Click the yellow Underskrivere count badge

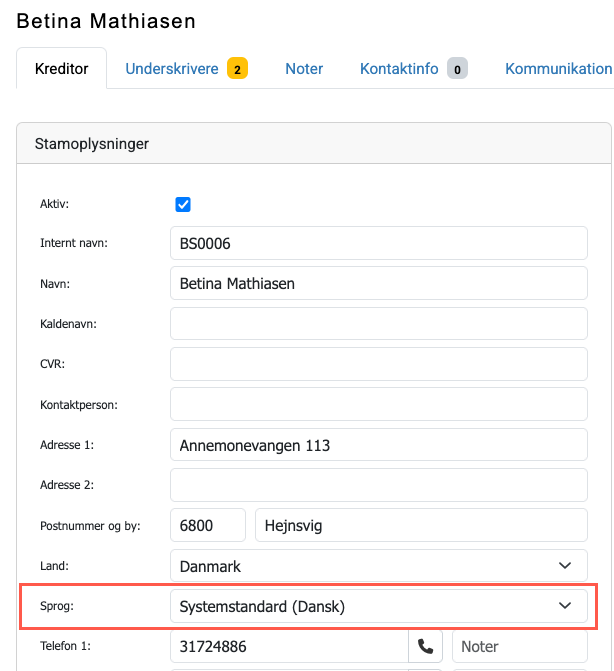click(237, 68)
